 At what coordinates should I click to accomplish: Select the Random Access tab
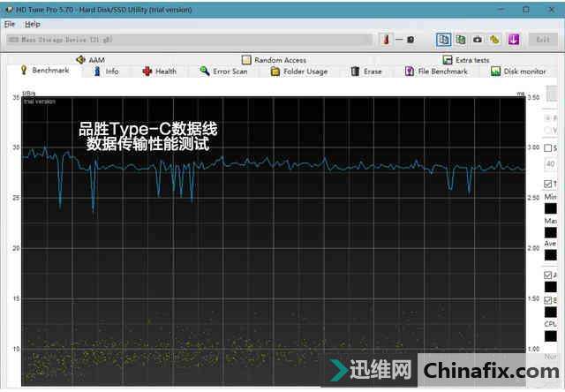275,60
